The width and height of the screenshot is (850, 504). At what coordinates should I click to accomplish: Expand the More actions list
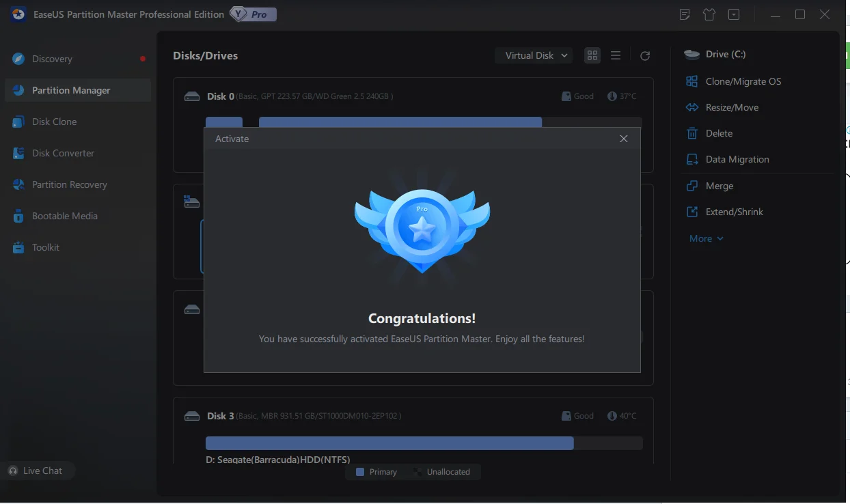[x=706, y=238]
